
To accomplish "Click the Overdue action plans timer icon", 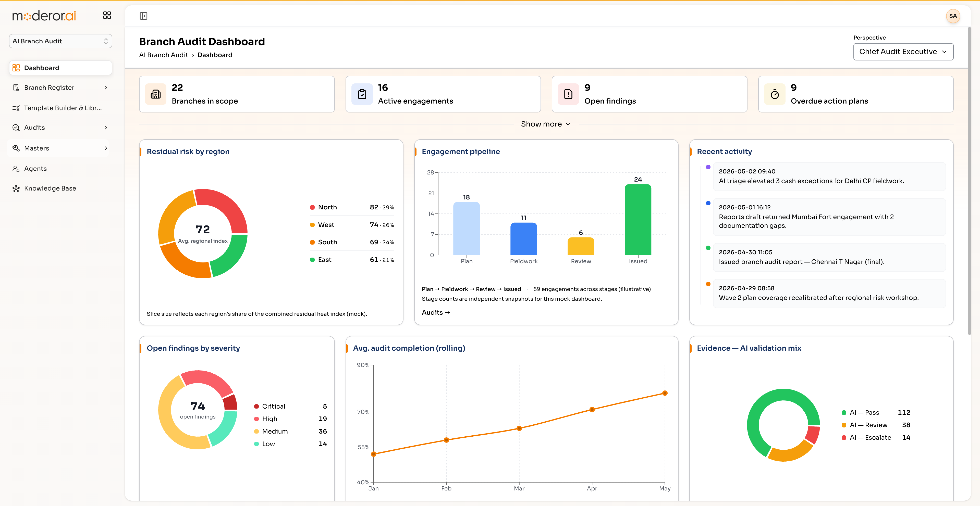I will [775, 94].
